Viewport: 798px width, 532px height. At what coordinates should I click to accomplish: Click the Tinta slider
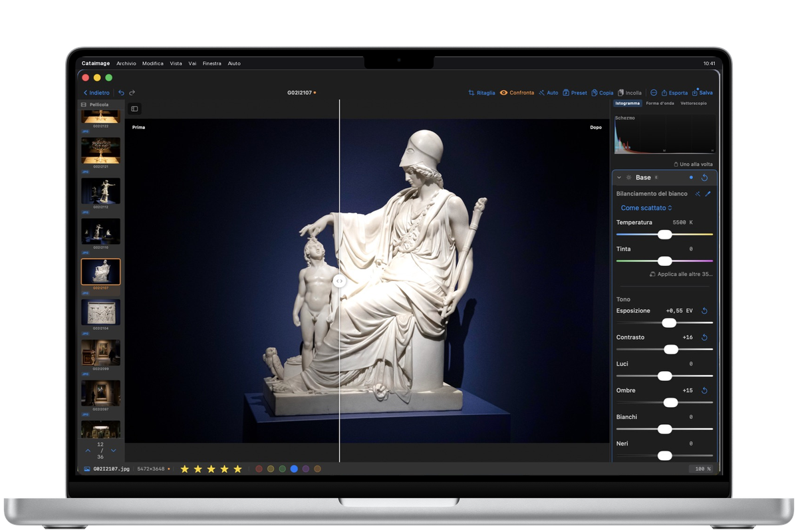[x=664, y=261]
